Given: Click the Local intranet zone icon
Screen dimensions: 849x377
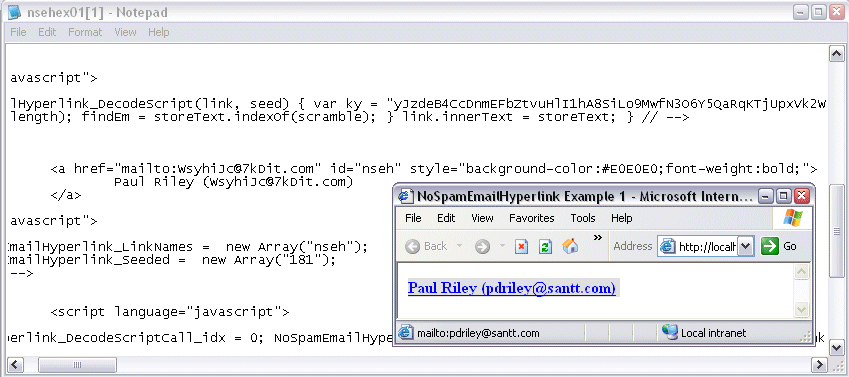Looking at the screenshot, I should tap(670, 333).
